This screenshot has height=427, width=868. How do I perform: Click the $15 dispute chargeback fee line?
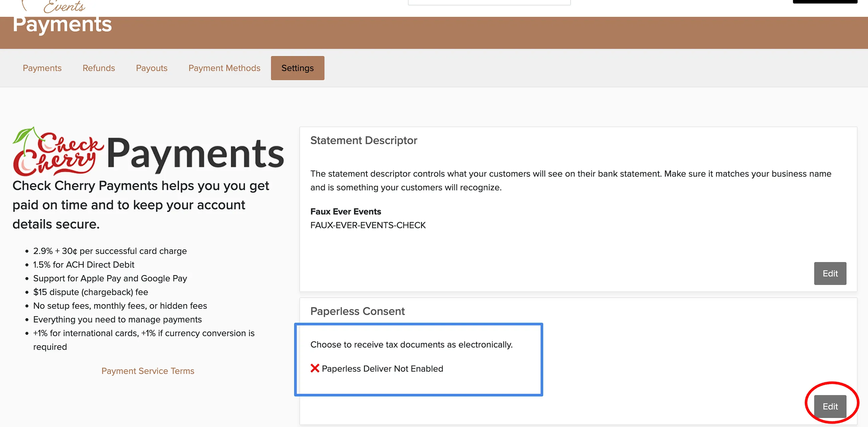91,292
